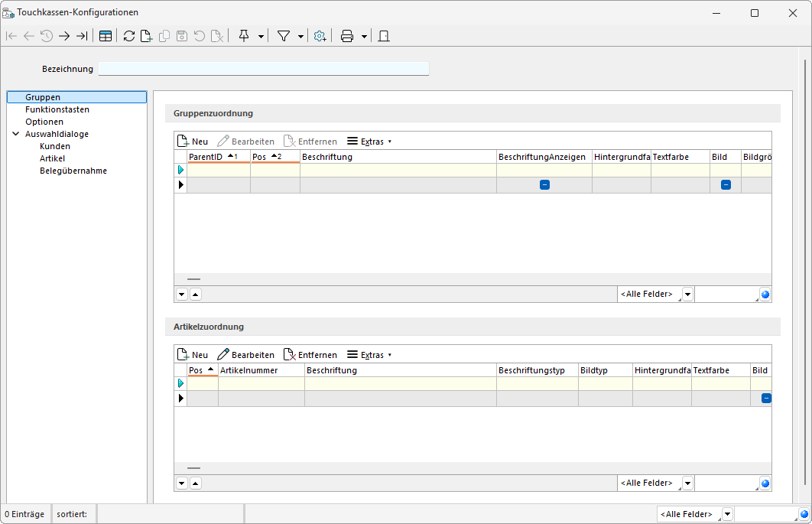Viewport: 812px width, 524px height.
Task: Click the table view icon in the toolbar
Action: [106, 36]
